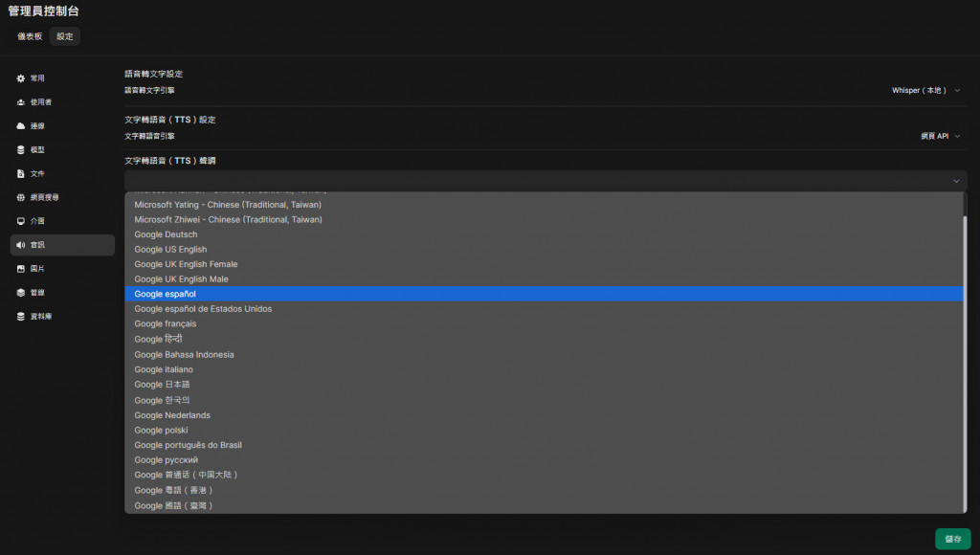
Task: Open the 使用者 (Users) people icon section
Action: [62, 101]
